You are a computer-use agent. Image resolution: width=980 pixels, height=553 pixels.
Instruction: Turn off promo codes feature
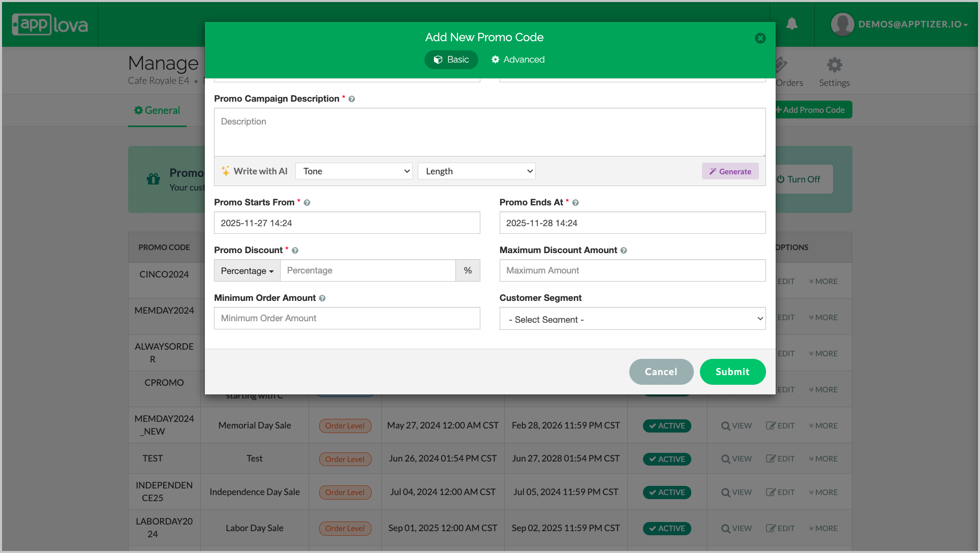click(x=799, y=179)
